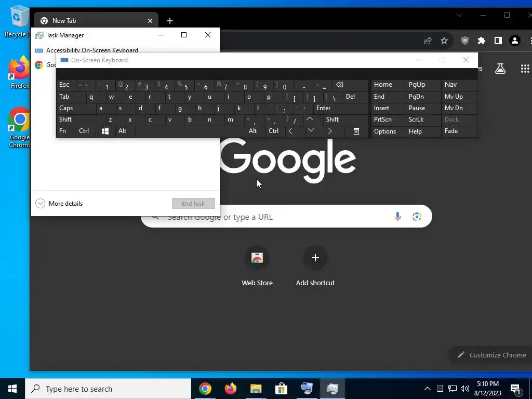Screen dimensions: 532x399
Task: Click the Windows logo key on the On-Screen Keyboard
Action: point(105,131)
